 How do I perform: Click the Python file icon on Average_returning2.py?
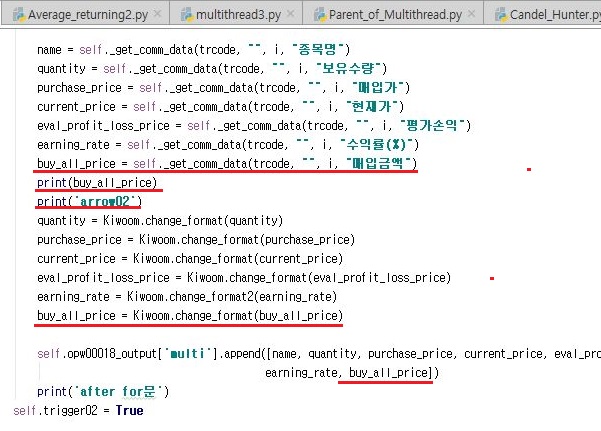(18, 15)
